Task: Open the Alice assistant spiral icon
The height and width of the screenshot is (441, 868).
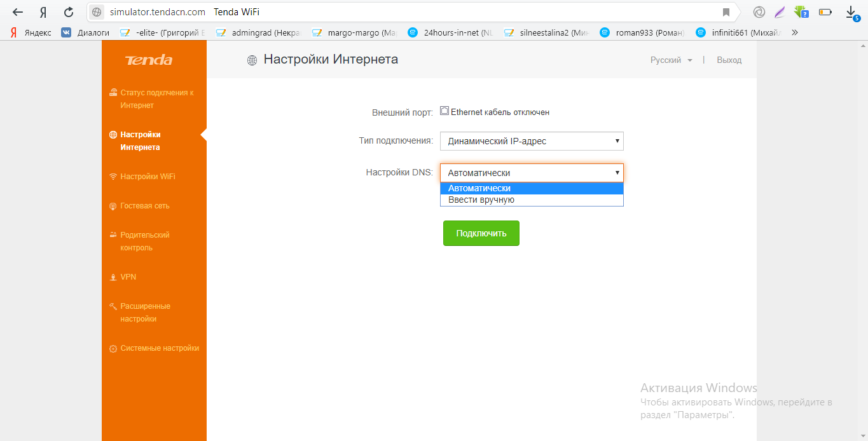Action: tap(759, 12)
